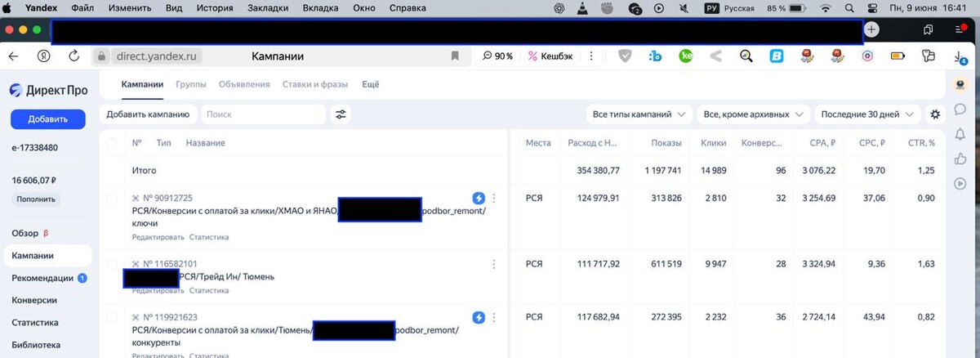The height and width of the screenshot is (358, 980).
Task: Tick the checkbox for campaign 119921623
Action: point(112,317)
